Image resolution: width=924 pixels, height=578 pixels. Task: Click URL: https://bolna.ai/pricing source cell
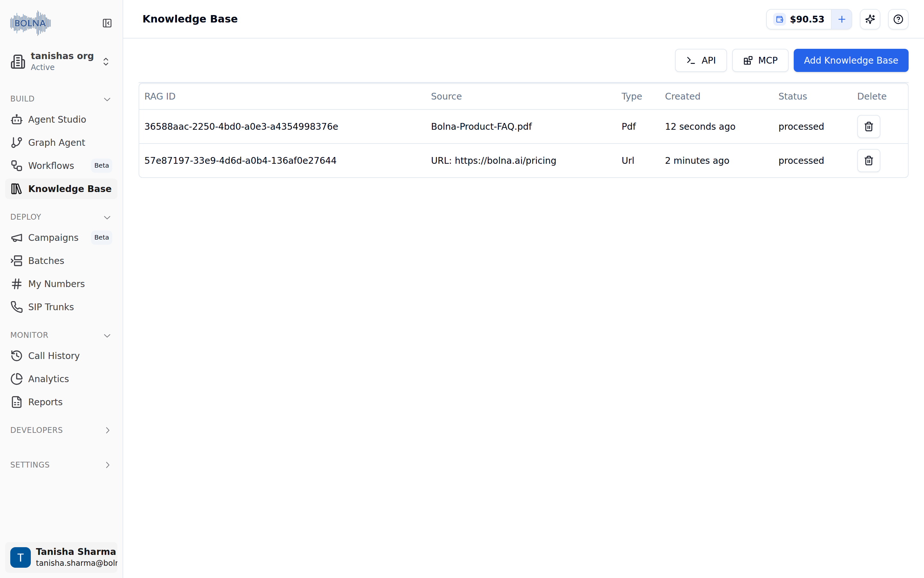pos(493,161)
